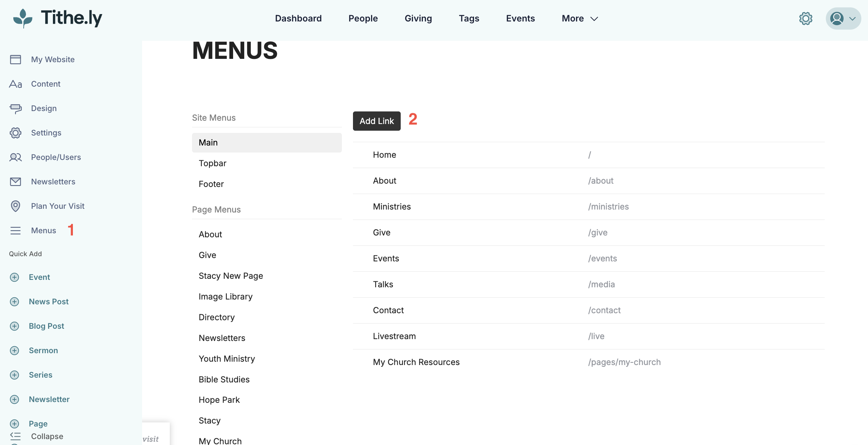868x445 pixels.
Task: Select the Footer site menu
Action: click(x=267, y=184)
